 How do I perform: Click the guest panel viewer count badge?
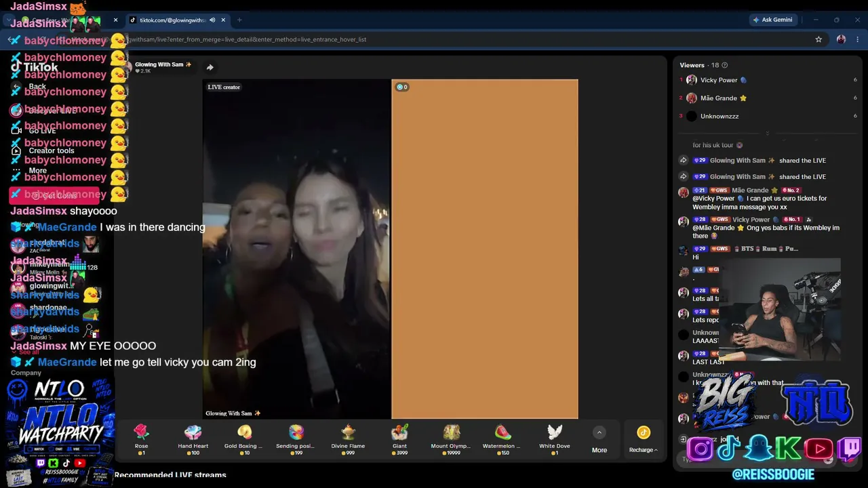point(402,87)
